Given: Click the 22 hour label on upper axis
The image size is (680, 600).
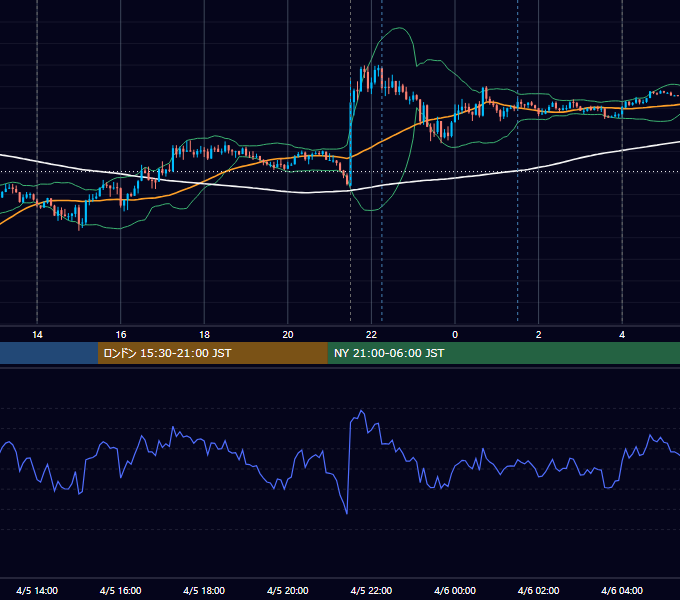Looking at the screenshot, I should click(371, 335).
